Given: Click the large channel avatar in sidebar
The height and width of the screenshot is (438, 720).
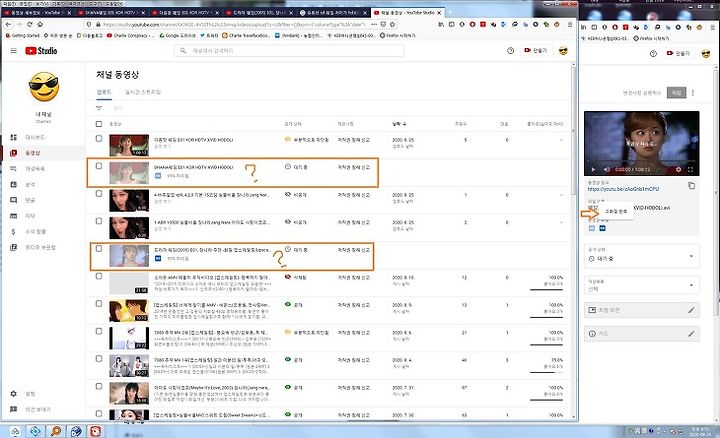Looking at the screenshot, I should tap(44, 87).
